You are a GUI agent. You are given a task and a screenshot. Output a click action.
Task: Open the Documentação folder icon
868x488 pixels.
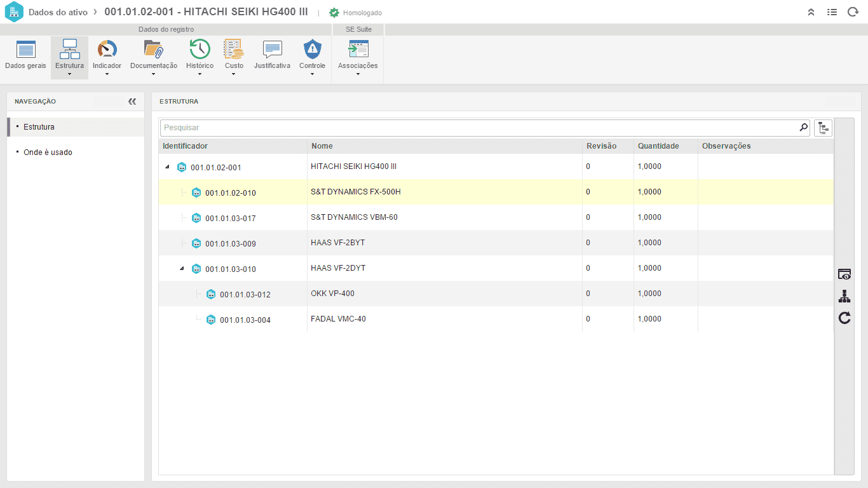154,49
